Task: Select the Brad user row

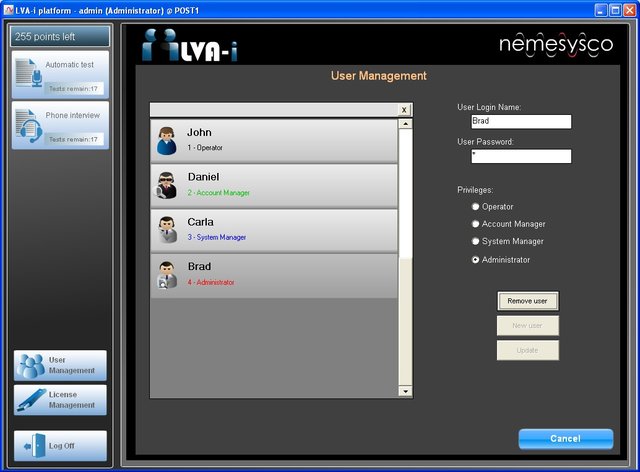Action: click(x=274, y=276)
